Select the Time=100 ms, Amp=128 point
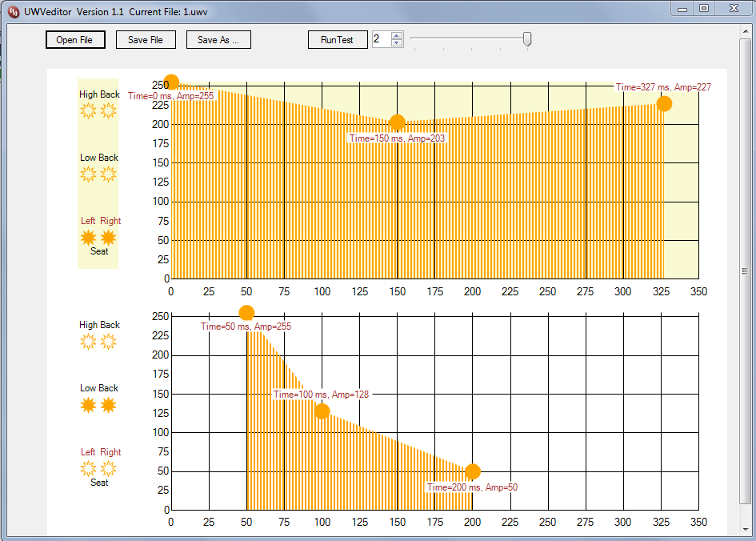 coord(322,411)
